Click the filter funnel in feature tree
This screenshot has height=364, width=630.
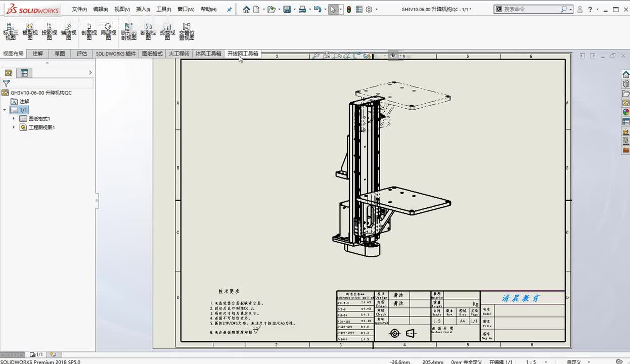(x=7, y=83)
